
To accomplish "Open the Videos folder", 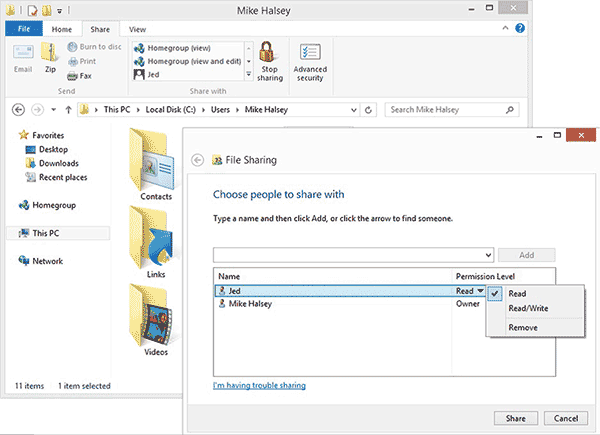I will 155,320.
